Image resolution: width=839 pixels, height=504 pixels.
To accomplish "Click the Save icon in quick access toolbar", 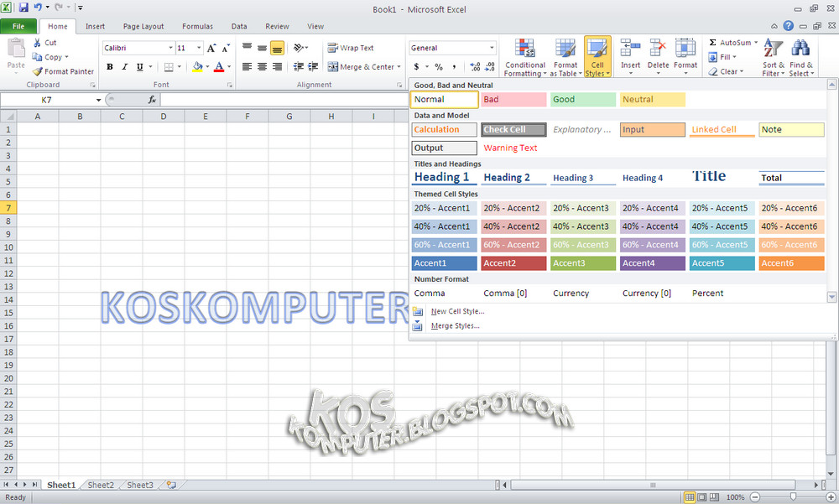I will (x=23, y=8).
